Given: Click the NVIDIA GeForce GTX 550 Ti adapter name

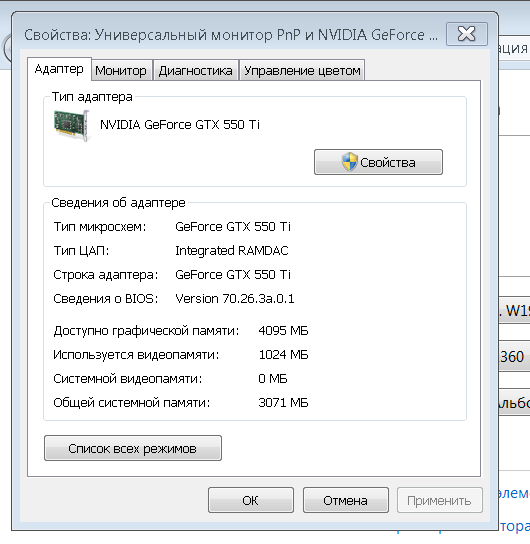Looking at the screenshot, I should coord(180,125).
